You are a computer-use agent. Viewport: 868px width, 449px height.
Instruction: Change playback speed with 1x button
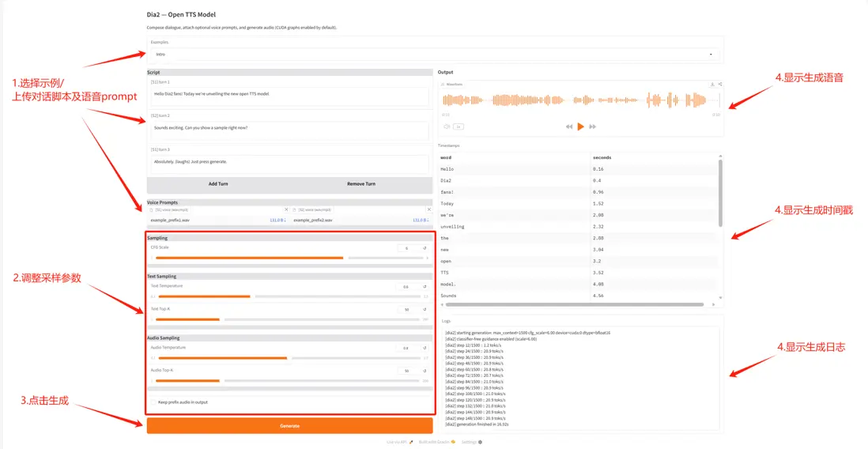point(459,126)
